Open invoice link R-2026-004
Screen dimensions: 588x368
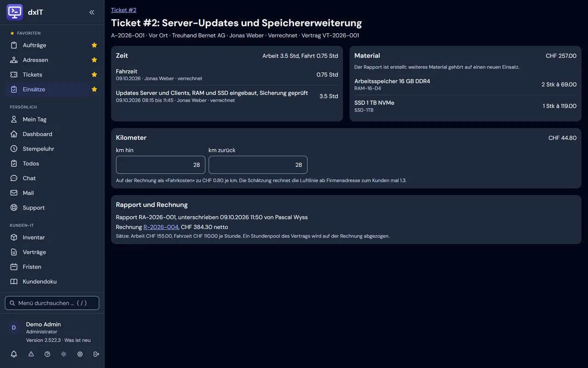click(x=161, y=227)
